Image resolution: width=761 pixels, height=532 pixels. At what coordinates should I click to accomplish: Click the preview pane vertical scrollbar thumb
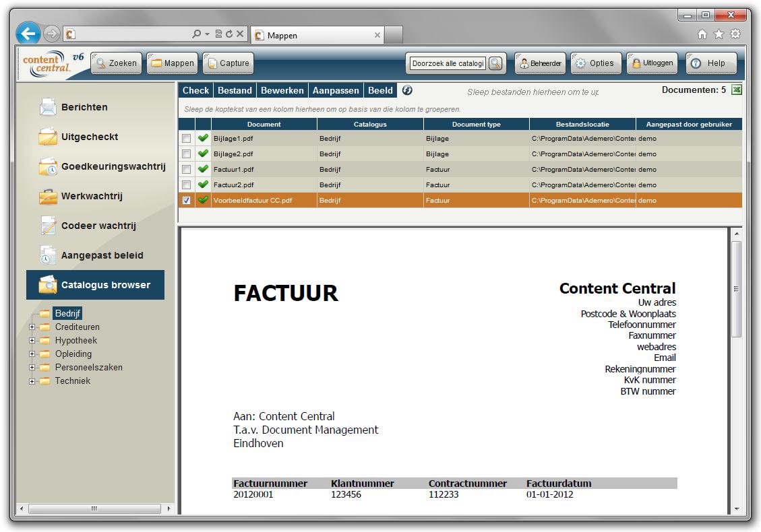click(736, 289)
